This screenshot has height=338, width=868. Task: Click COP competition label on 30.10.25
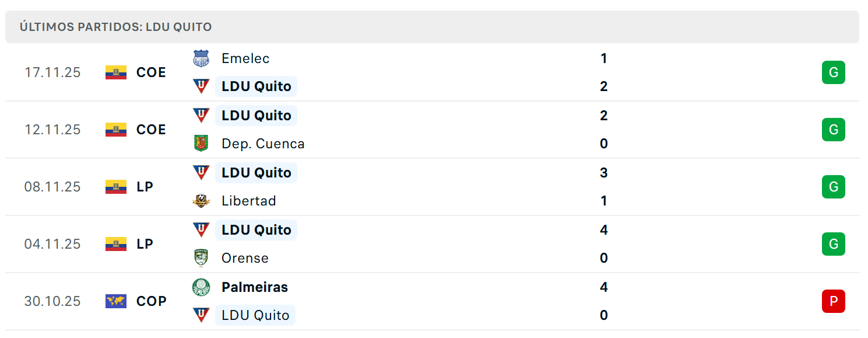(x=152, y=301)
